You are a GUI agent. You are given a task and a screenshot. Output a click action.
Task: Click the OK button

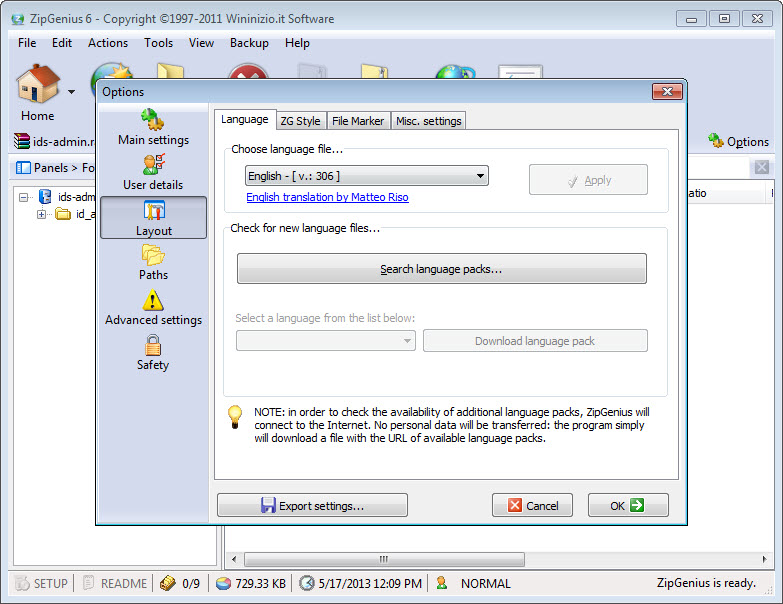click(x=628, y=505)
